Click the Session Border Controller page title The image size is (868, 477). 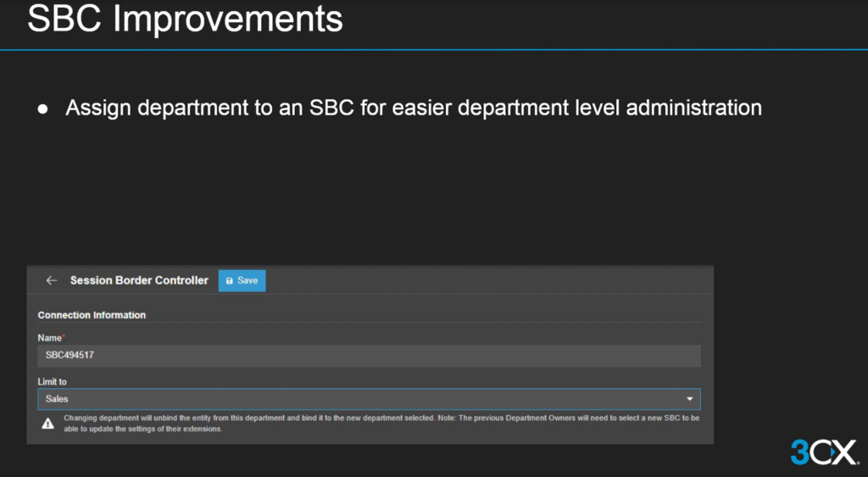point(139,280)
